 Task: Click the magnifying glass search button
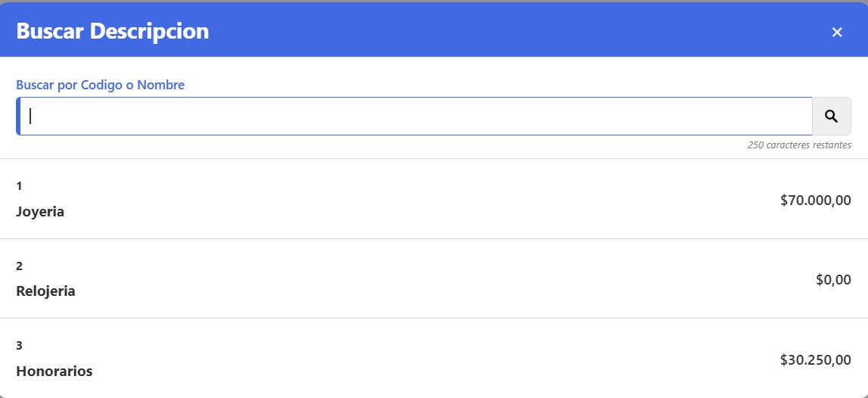[x=831, y=116]
